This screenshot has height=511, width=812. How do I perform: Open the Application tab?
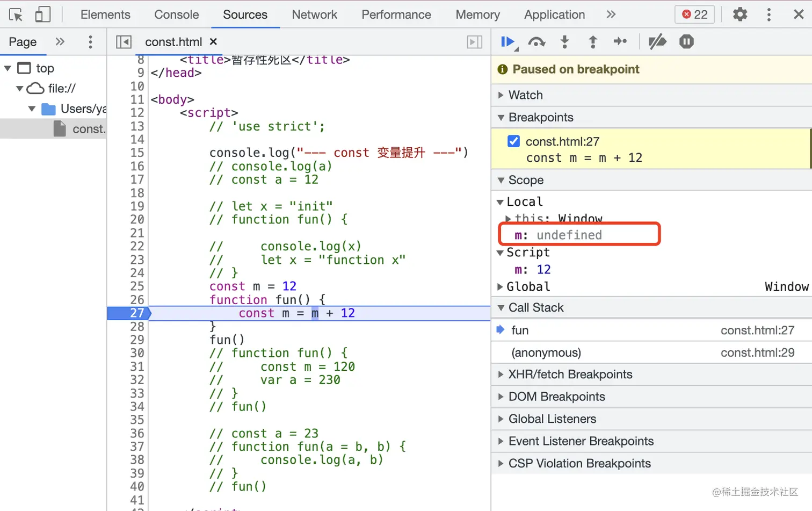554,15
